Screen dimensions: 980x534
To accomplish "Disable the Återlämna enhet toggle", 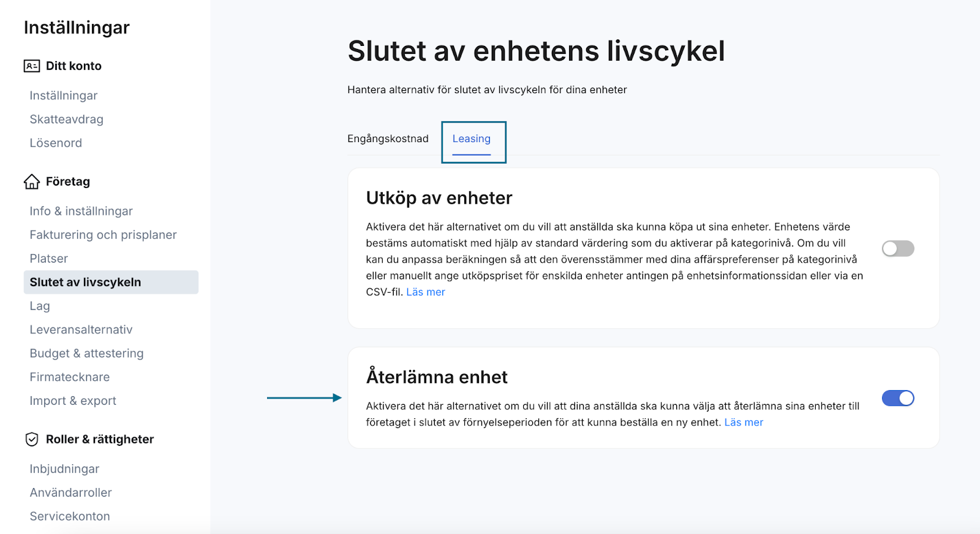I will pyautogui.click(x=898, y=398).
